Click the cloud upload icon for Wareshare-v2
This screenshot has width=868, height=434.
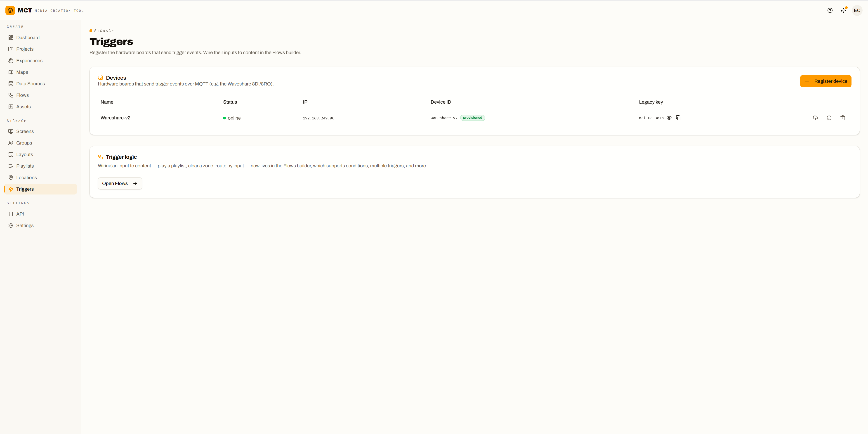(815, 118)
